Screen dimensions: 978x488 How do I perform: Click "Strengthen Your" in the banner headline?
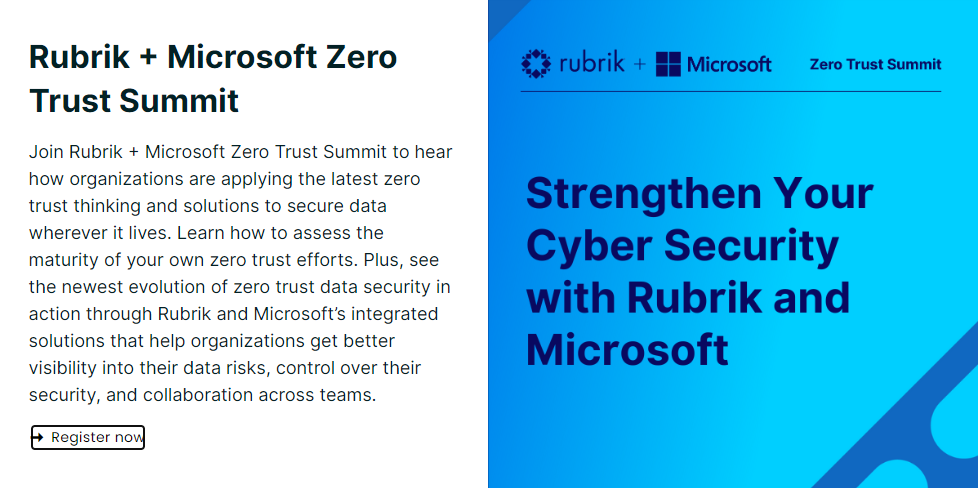click(699, 193)
